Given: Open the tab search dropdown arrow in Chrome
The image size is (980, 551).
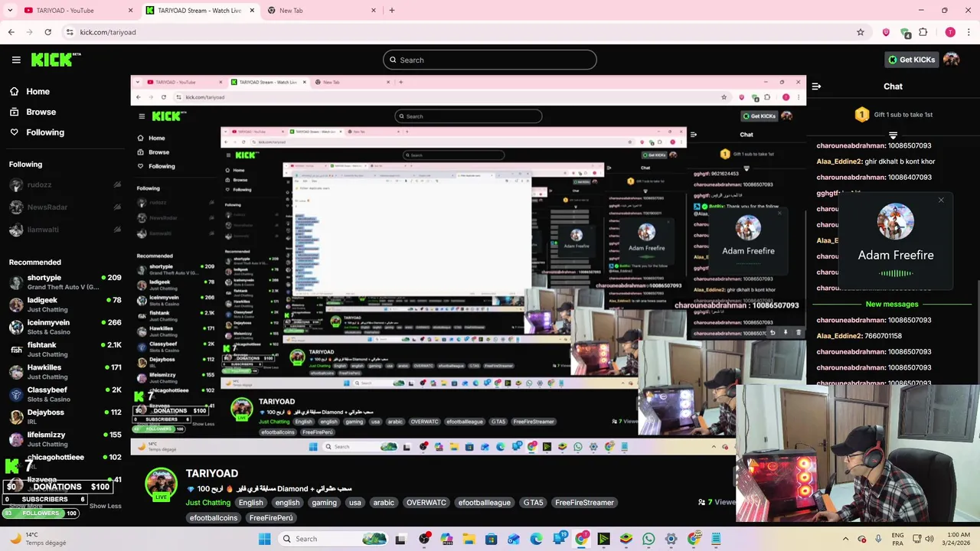Looking at the screenshot, I should (x=10, y=10).
